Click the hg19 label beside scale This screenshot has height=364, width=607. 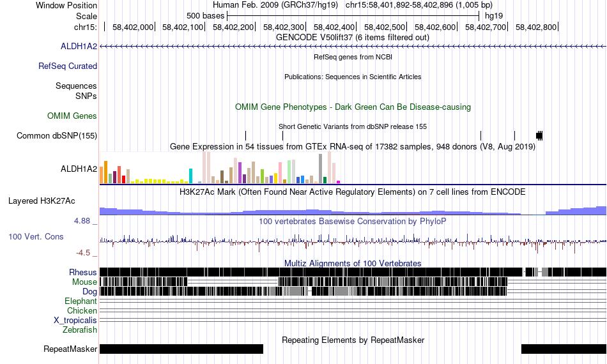[x=494, y=16]
